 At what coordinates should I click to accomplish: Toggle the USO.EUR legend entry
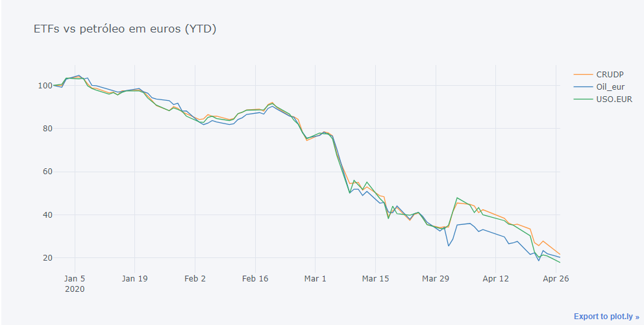coord(614,99)
